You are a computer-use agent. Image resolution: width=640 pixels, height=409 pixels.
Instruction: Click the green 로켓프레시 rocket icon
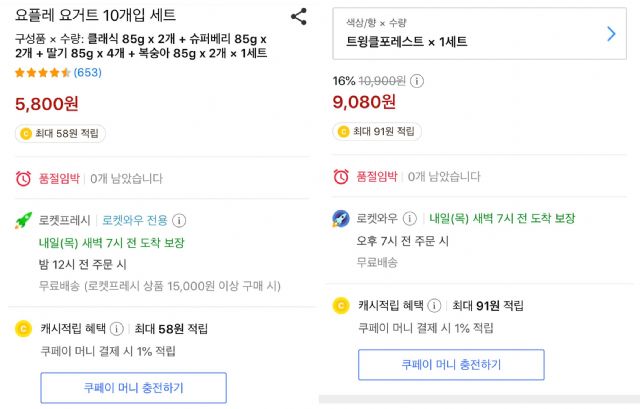(23, 221)
